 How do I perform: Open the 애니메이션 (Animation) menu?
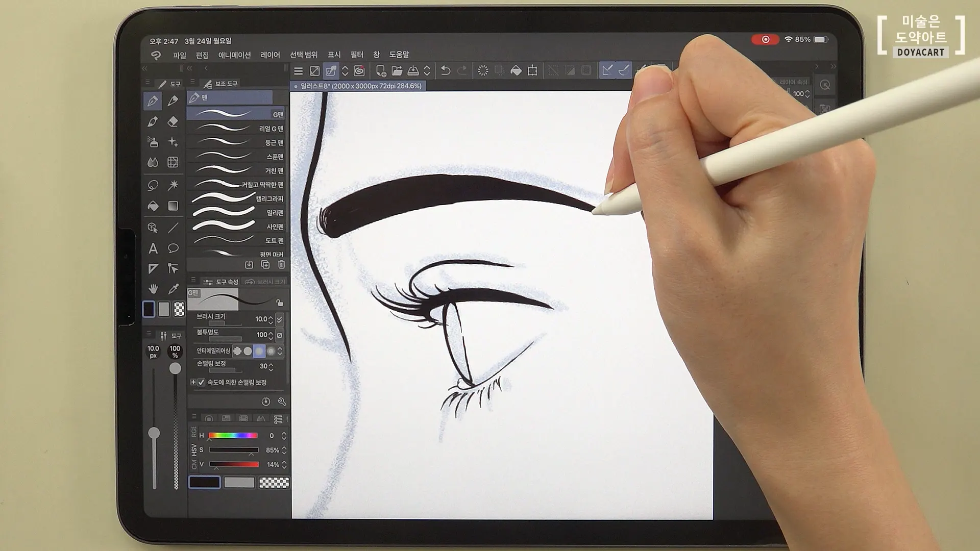tap(235, 55)
